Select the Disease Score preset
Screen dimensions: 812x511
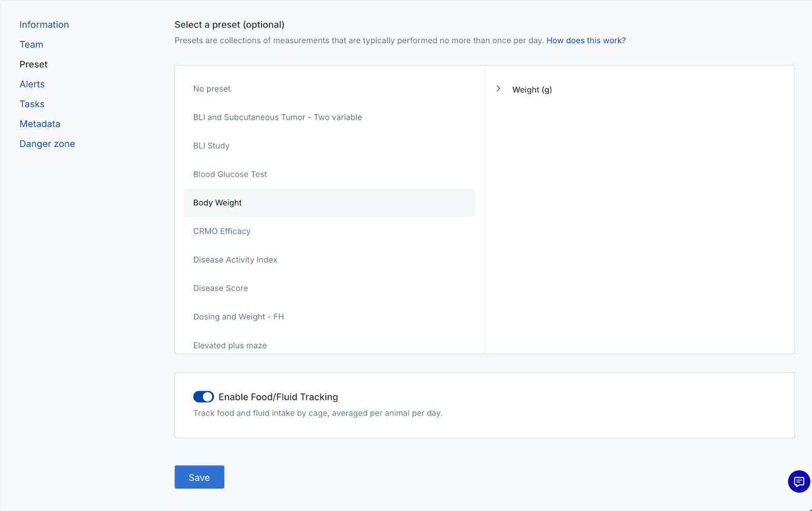coord(221,288)
